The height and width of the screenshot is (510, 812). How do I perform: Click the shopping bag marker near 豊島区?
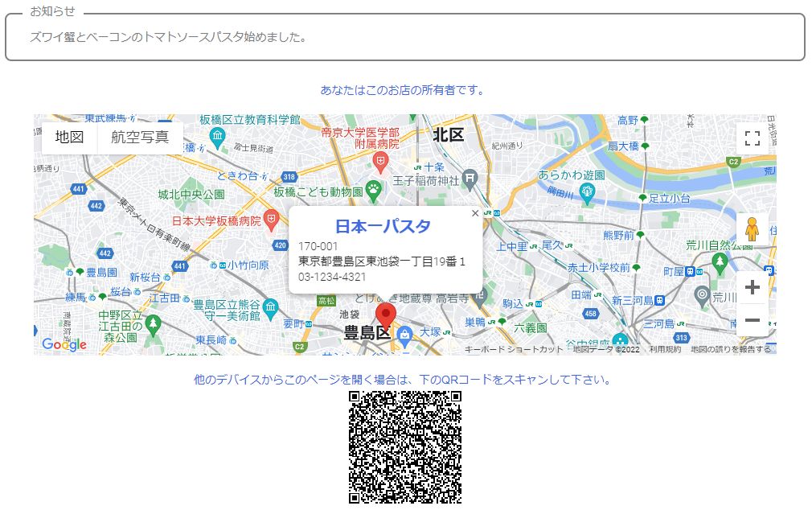(404, 337)
